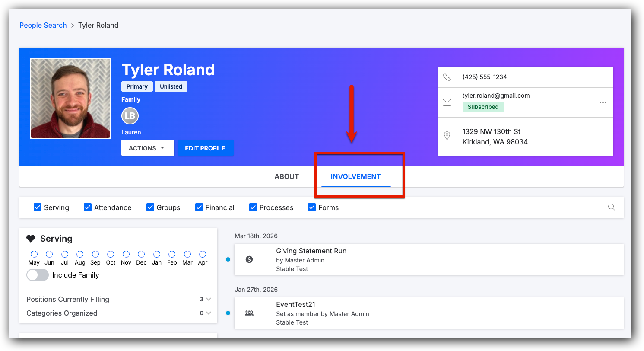The image size is (644, 351).
Task: Select the Aug serving month circle
Action: (x=80, y=254)
